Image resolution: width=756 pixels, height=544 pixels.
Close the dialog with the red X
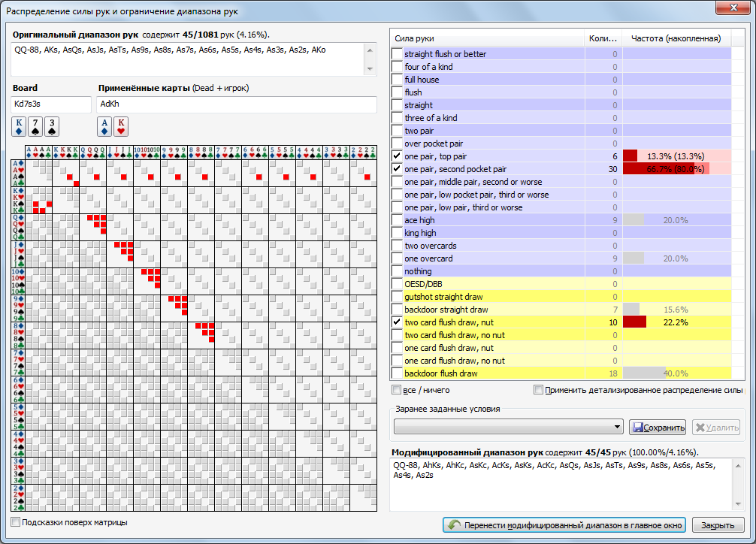[733, 8]
